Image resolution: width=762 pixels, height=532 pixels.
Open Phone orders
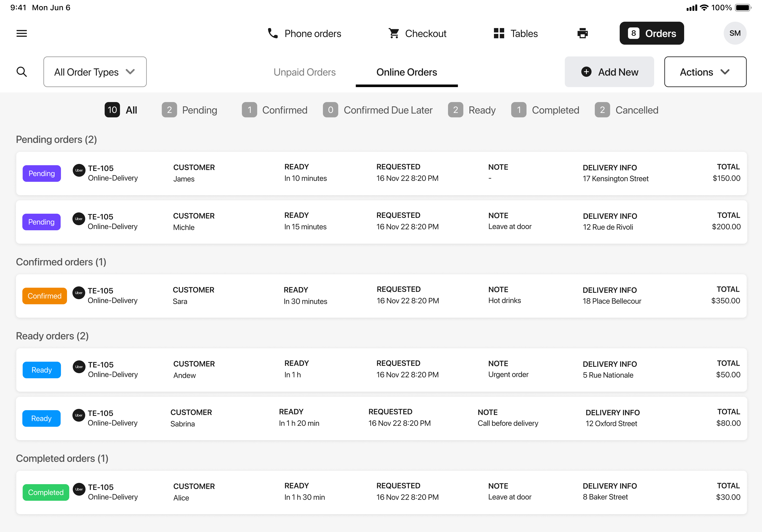(304, 34)
